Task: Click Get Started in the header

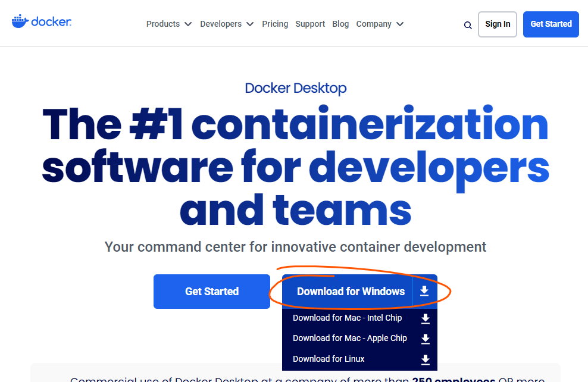Action: click(551, 24)
